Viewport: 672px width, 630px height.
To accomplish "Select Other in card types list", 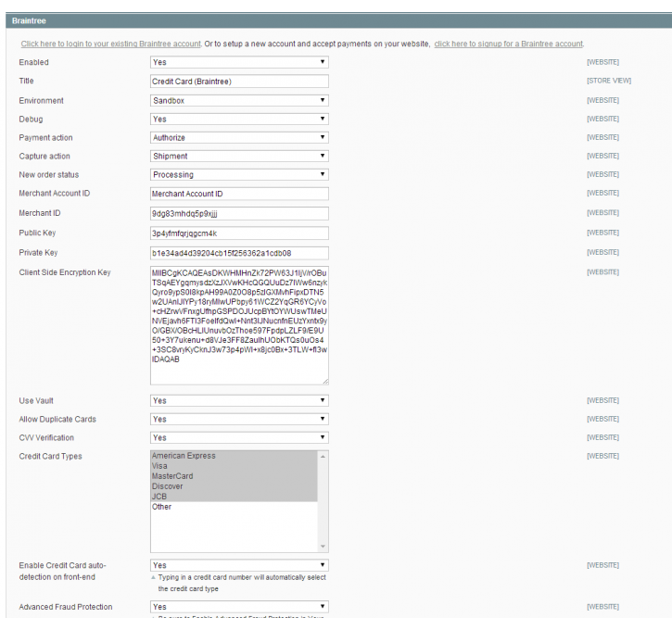I will [x=234, y=507].
